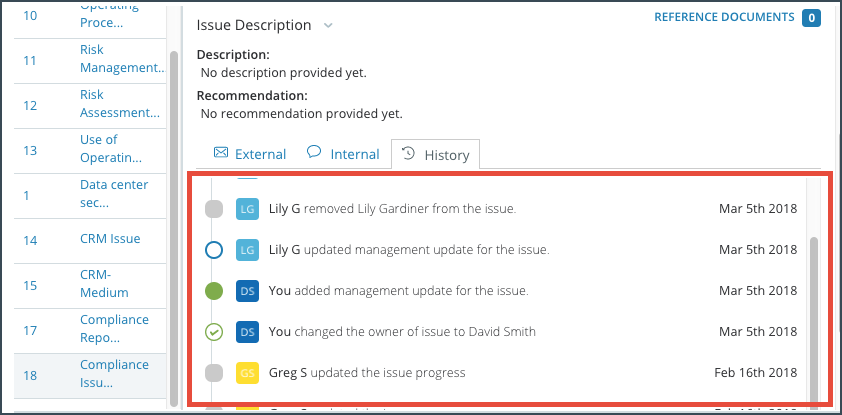This screenshot has height=415, width=842.
Task: Click LG avatar beside updated management update entry
Action: [247, 250]
